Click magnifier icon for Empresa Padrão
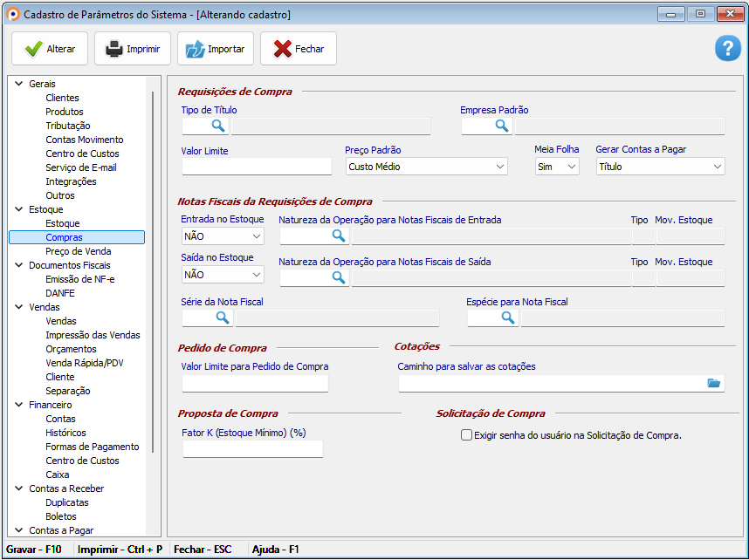Image resolution: width=749 pixels, height=560 pixels. 501,126
